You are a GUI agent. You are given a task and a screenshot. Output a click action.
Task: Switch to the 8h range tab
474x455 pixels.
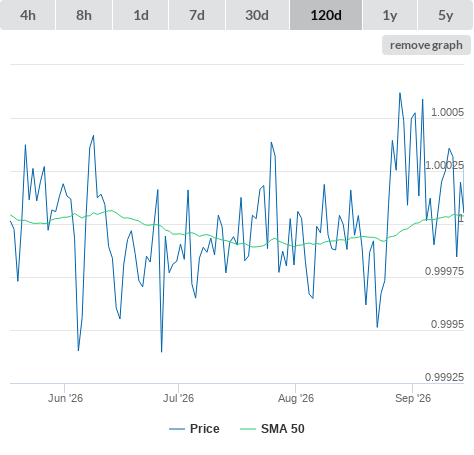(x=84, y=15)
